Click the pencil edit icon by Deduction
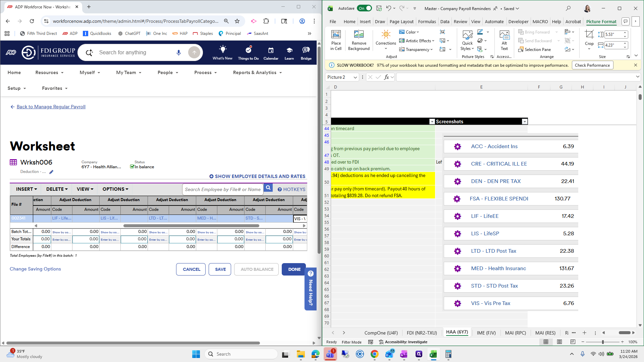Image resolution: width=644 pixels, height=362 pixels. point(51,172)
